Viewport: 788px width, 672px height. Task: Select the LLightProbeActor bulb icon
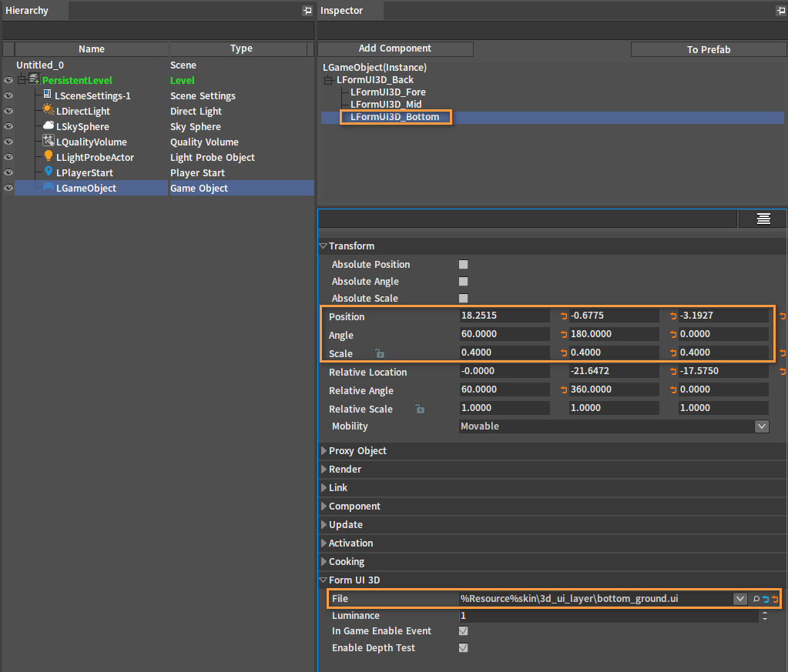coord(49,156)
